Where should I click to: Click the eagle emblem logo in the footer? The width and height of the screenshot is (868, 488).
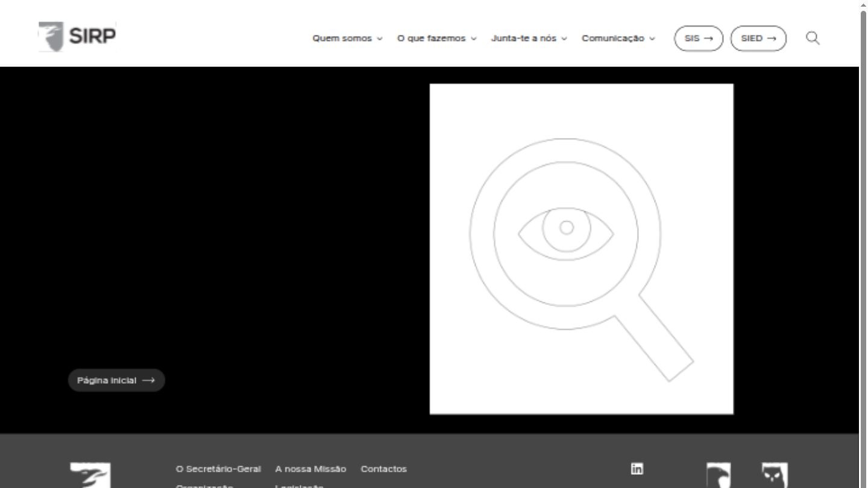point(719,475)
